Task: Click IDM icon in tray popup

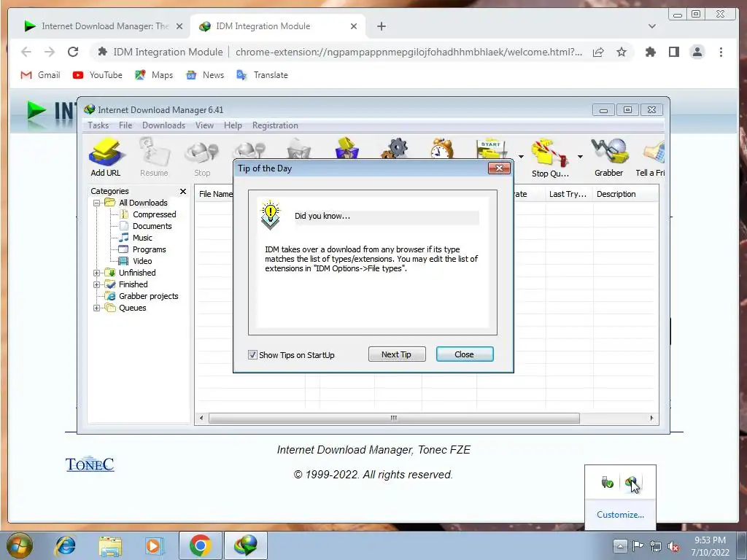Action: click(x=632, y=483)
